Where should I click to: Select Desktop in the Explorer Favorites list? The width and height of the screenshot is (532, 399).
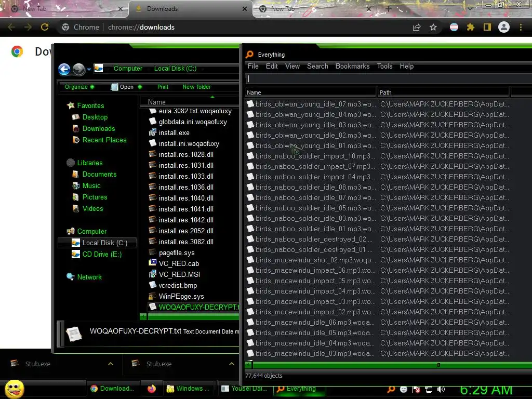(x=95, y=117)
